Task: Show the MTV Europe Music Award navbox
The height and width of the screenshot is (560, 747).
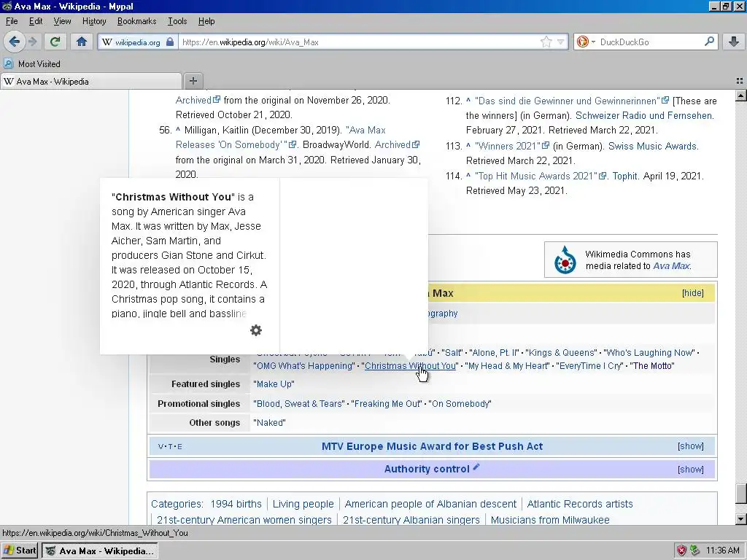Action: coord(690,446)
